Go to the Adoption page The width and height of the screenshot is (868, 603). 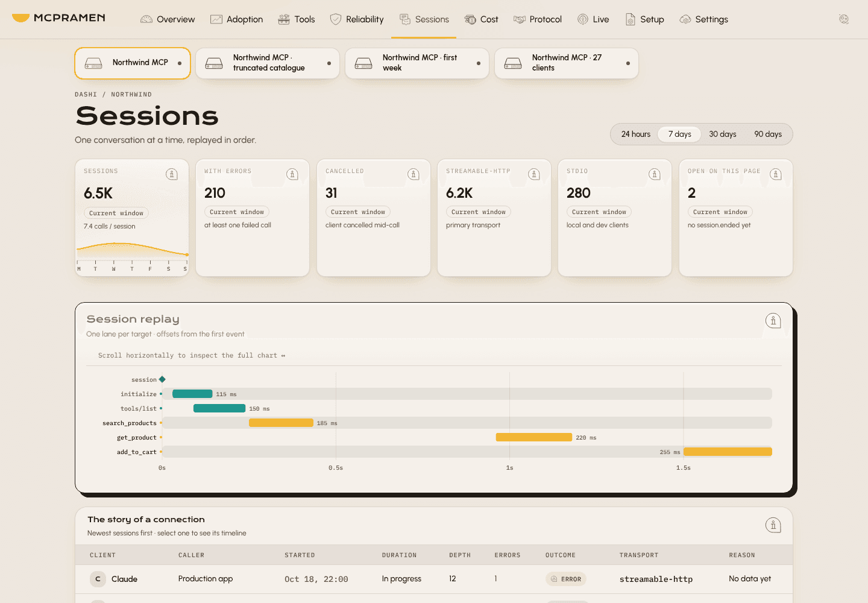(x=236, y=19)
